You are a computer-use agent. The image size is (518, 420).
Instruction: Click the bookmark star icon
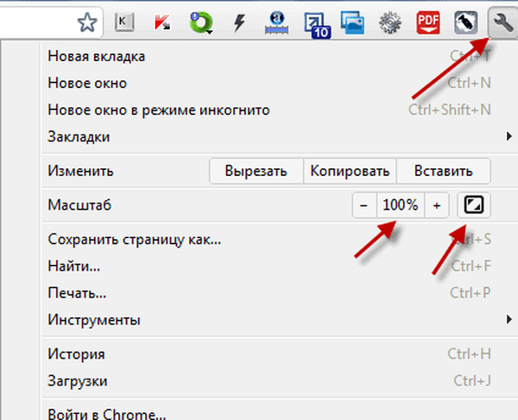click(87, 22)
